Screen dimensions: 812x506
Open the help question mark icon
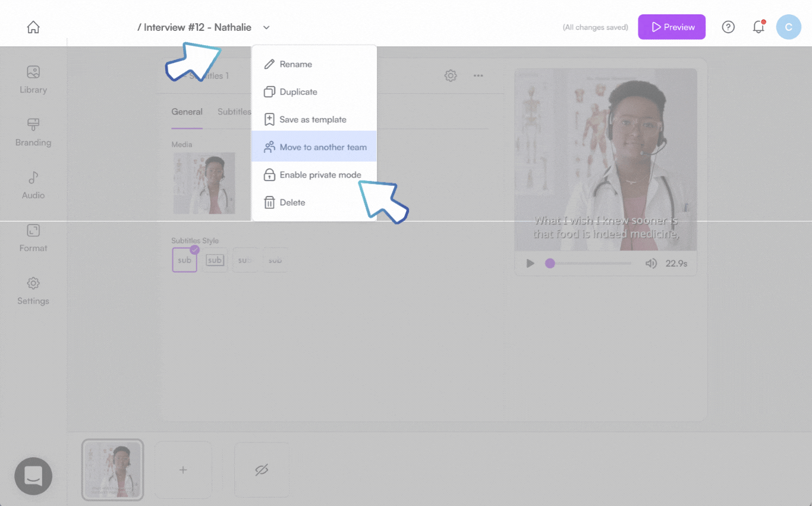[728, 27]
